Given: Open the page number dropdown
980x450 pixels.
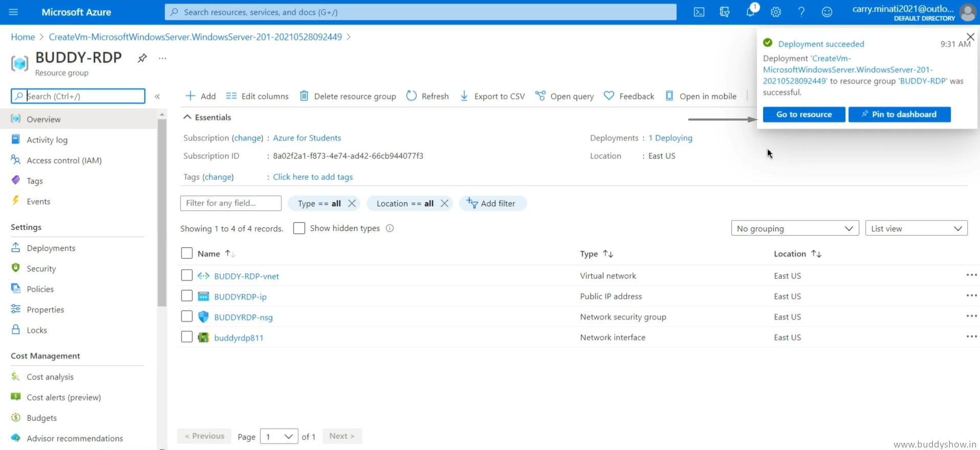Looking at the screenshot, I should 279,436.
